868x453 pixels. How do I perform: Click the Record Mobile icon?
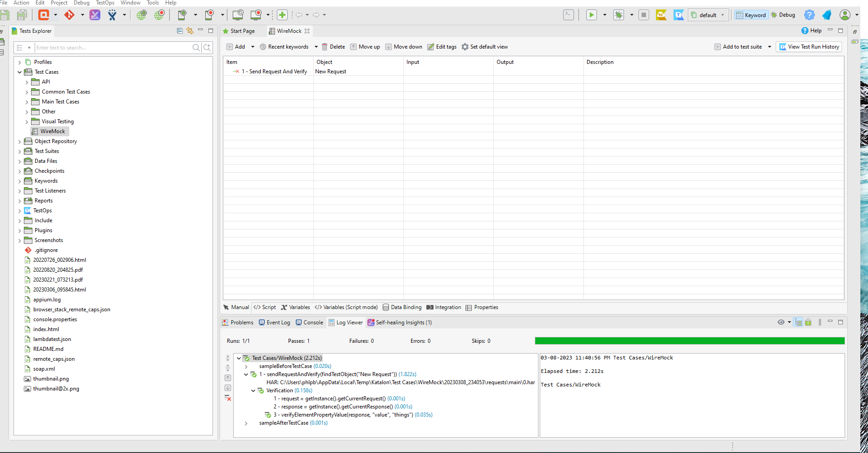pyautogui.click(x=209, y=15)
